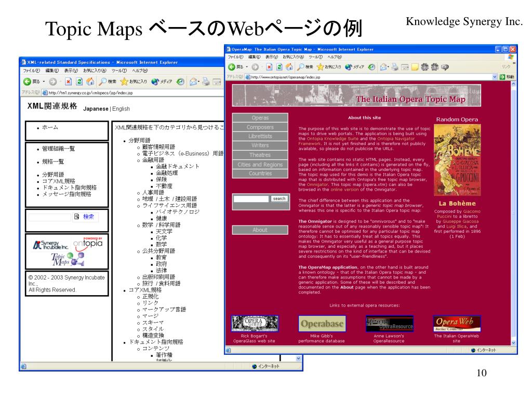
Task: Click 移動 Go button in OperaMap address bar
Action: point(507,77)
